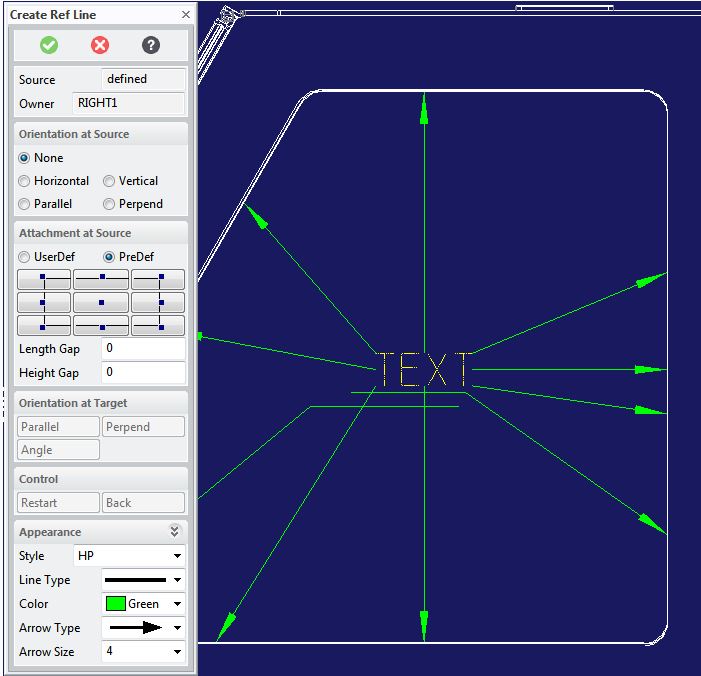The height and width of the screenshot is (676, 701).
Task: Collapse the Appearance section chevron
Action: (174, 532)
